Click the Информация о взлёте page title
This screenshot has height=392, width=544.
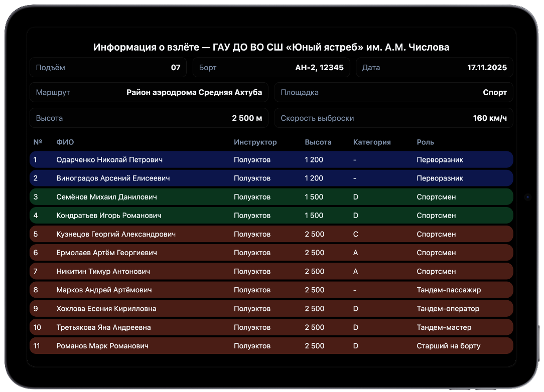click(x=271, y=47)
